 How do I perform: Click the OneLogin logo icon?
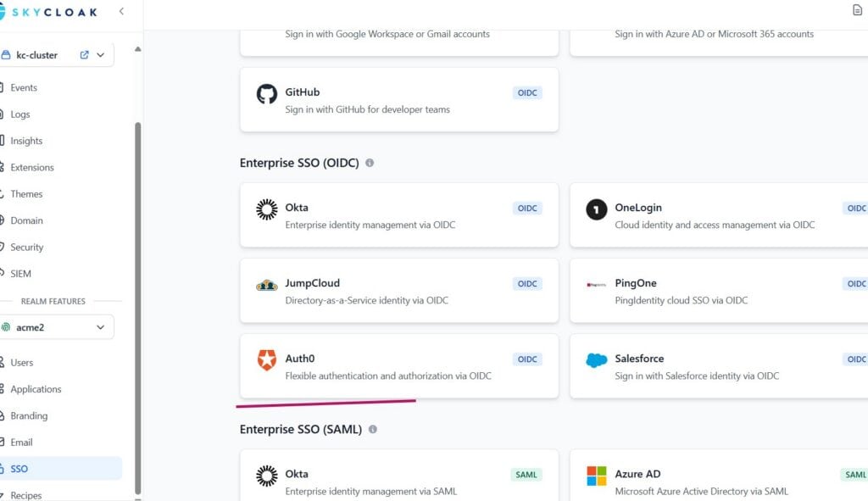[x=597, y=209]
